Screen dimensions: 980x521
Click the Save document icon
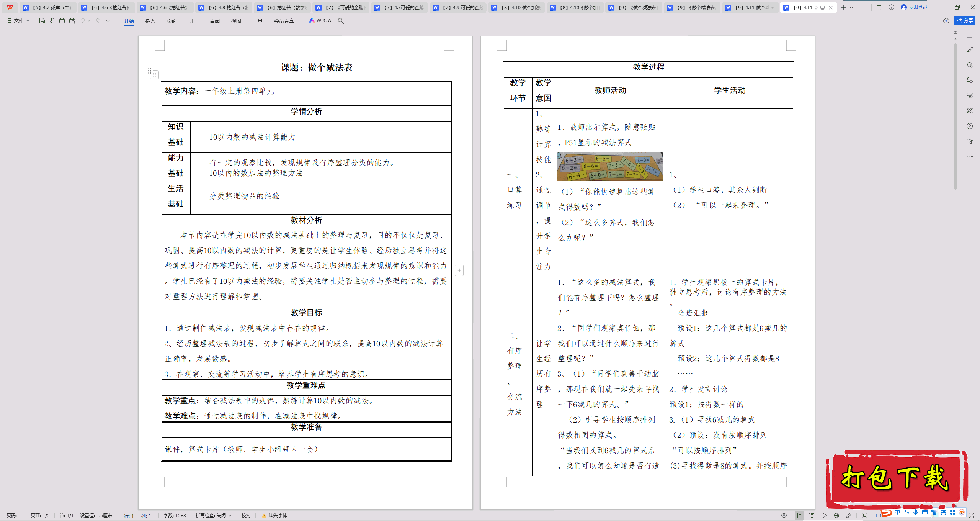tap(42, 21)
